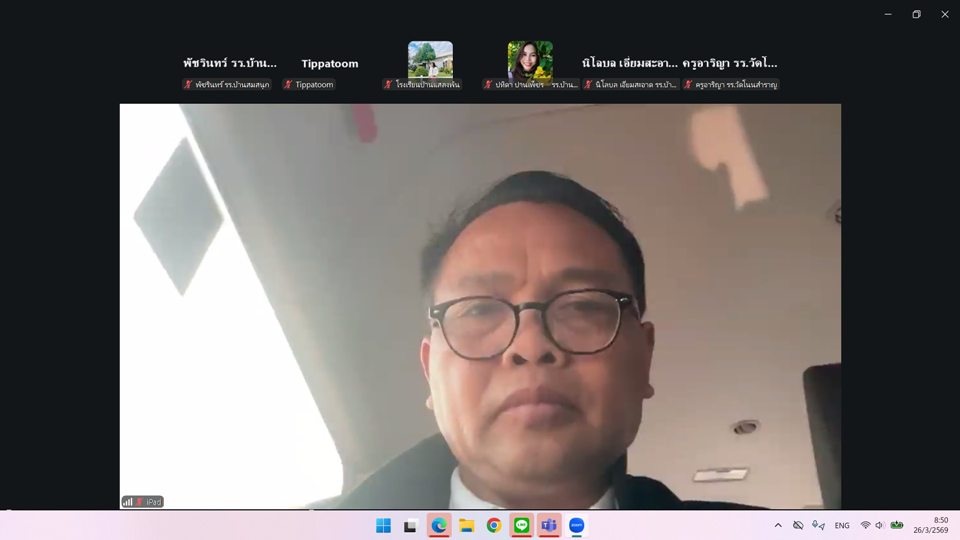960x540 pixels.
Task: Click the พัชรินทร์ participant tile
Action: pyautogui.click(x=230, y=64)
